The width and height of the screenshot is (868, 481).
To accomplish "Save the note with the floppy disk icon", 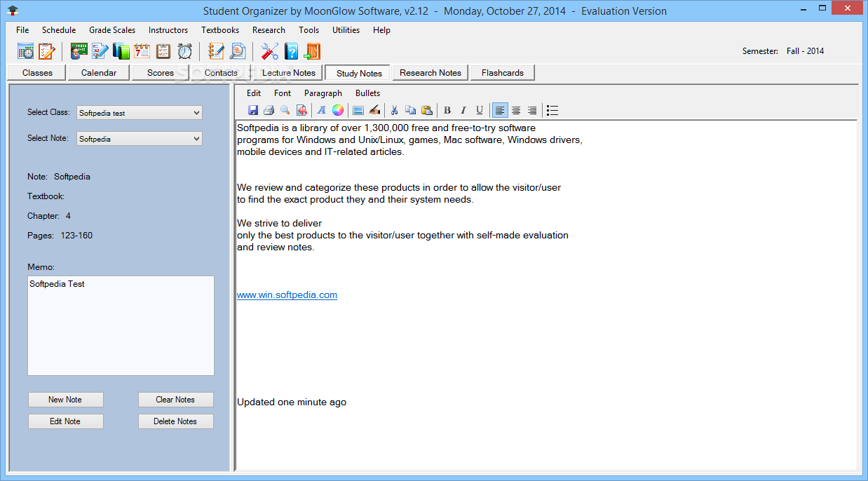I will point(253,110).
